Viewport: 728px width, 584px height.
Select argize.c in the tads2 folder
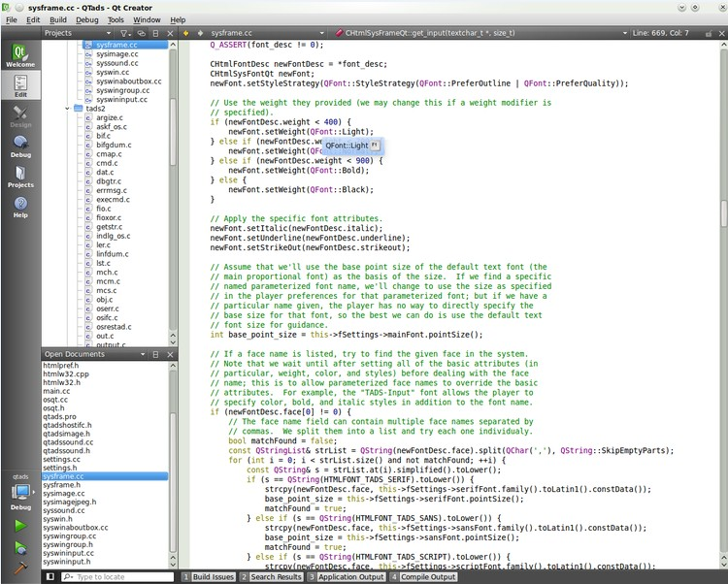coord(110,117)
